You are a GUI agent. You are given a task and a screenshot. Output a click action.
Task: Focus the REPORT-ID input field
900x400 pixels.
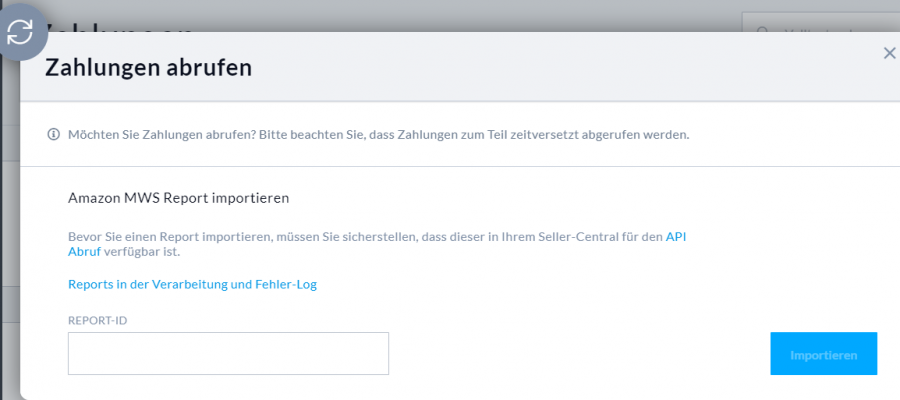(228, 354)
